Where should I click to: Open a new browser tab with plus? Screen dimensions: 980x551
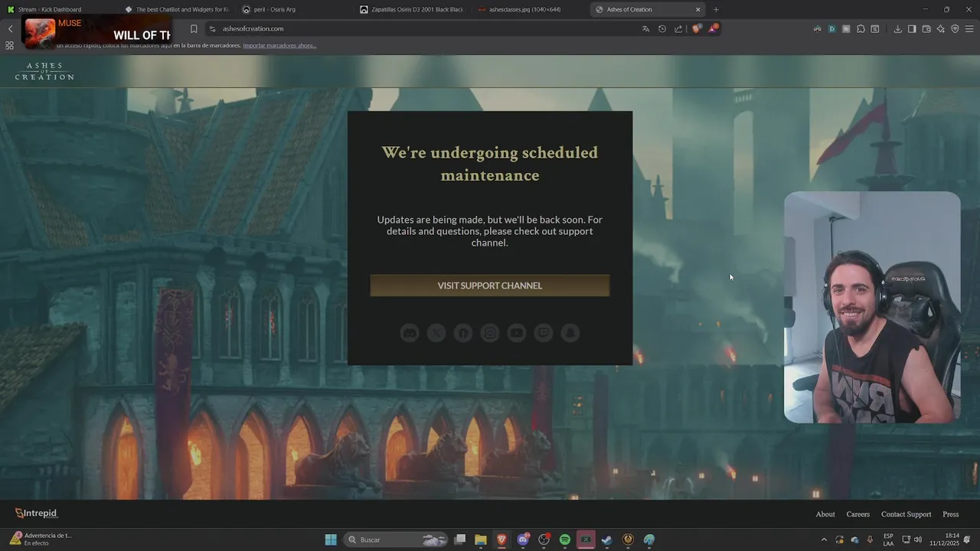(x=716, y=9)
